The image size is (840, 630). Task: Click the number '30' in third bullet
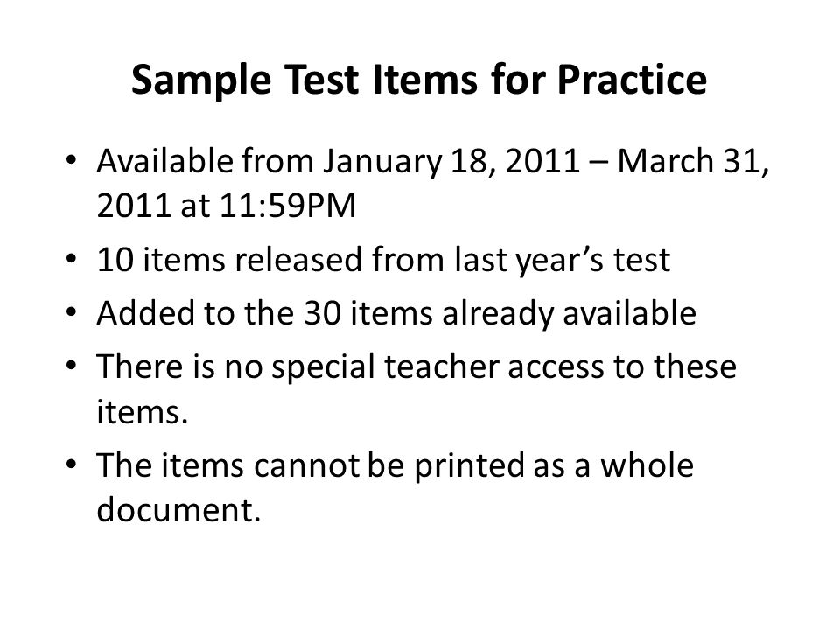tap(323, 313)
